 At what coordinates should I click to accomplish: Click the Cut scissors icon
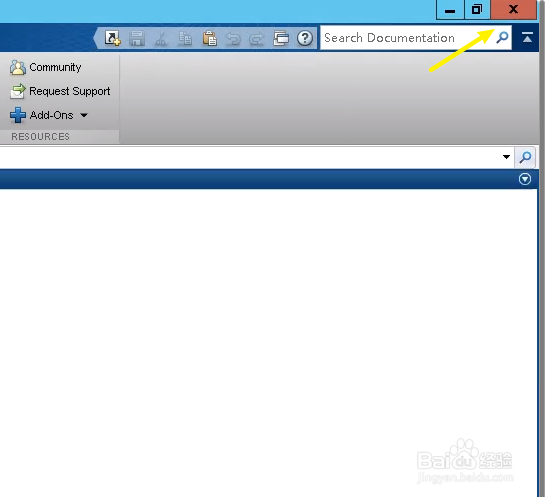point(161,38)
